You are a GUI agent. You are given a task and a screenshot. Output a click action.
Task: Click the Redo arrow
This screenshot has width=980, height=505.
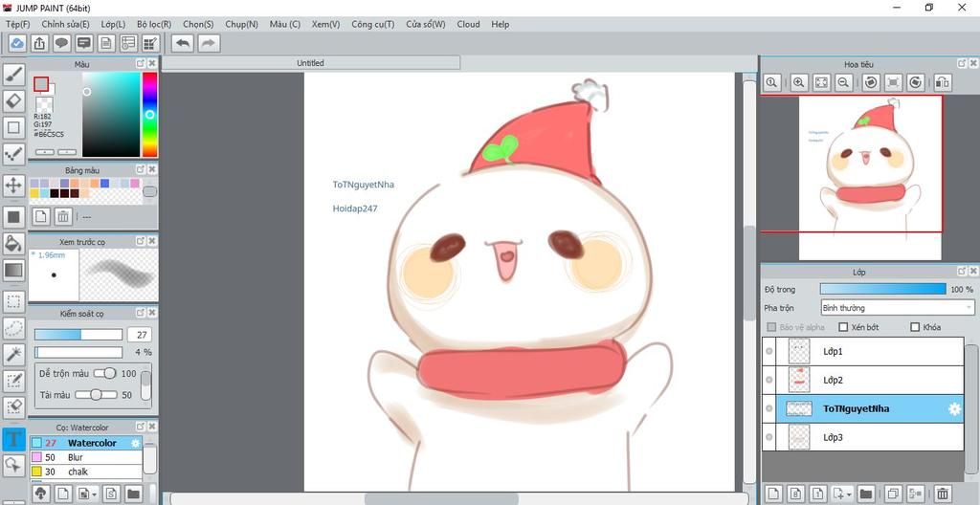point(209,43)
